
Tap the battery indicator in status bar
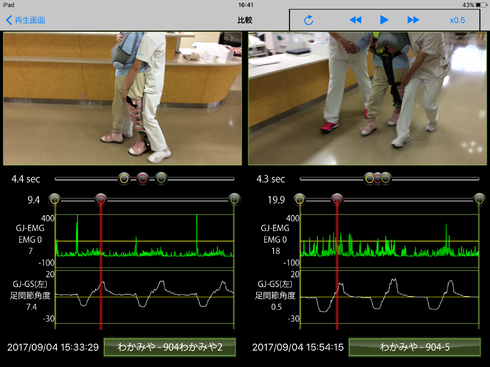click(x=481, y=5)
